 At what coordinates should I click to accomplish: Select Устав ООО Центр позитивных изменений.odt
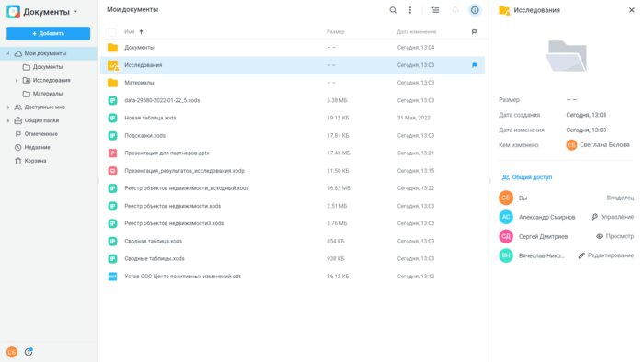182,277
